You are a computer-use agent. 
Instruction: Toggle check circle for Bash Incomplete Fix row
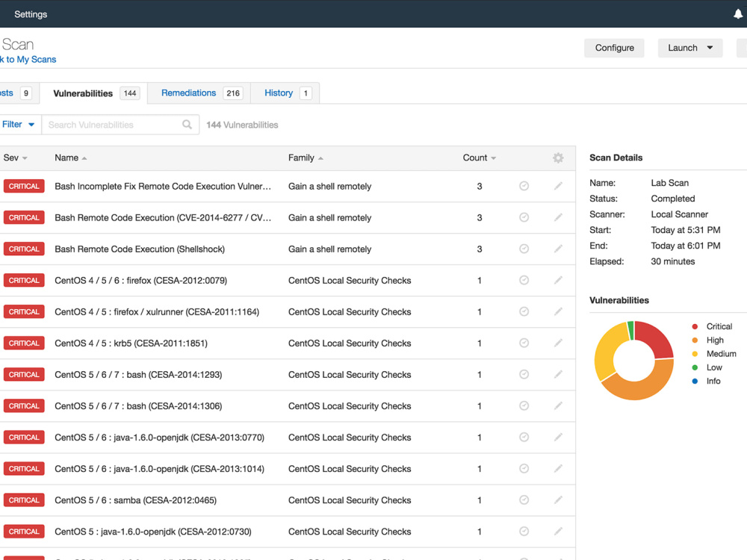524,186
